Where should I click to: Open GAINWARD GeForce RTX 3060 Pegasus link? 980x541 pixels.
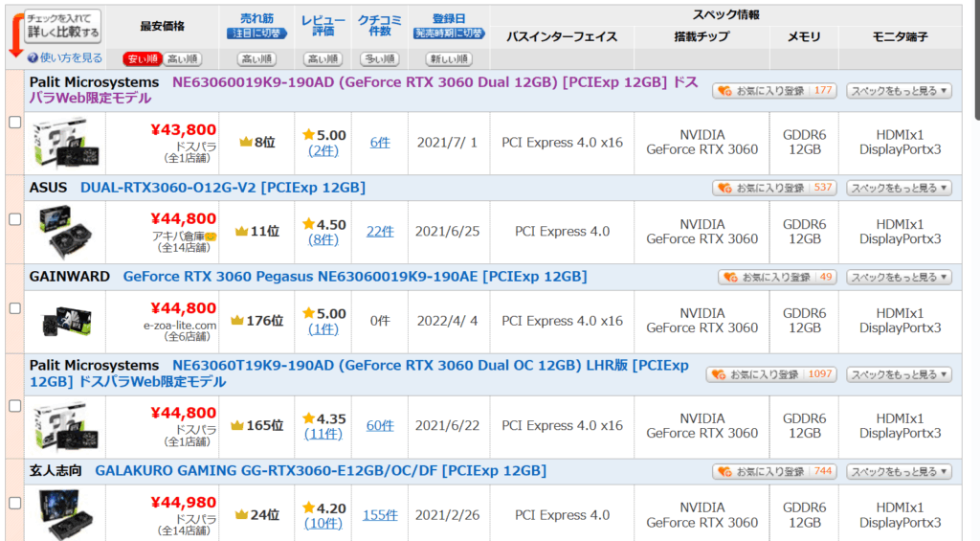pos(354,277)
